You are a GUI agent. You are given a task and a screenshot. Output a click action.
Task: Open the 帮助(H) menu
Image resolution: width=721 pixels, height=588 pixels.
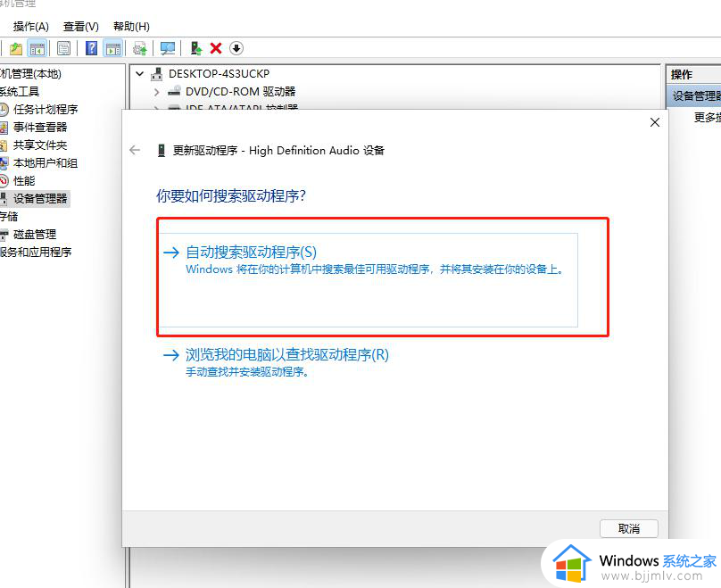[131, 27]
